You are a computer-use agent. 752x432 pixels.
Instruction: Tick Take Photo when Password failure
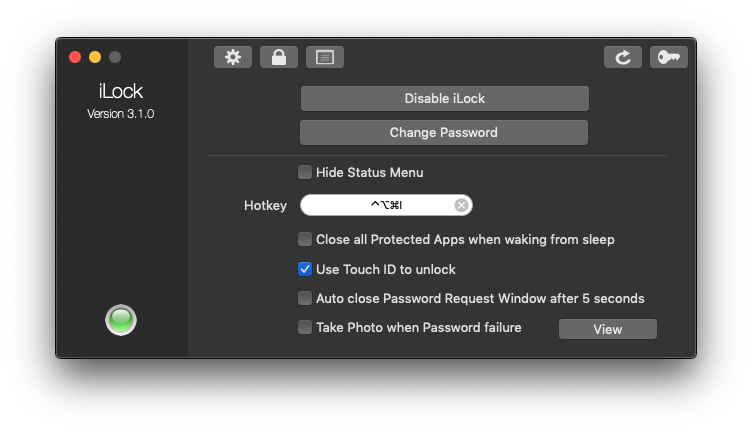click(x=305, y=327)
